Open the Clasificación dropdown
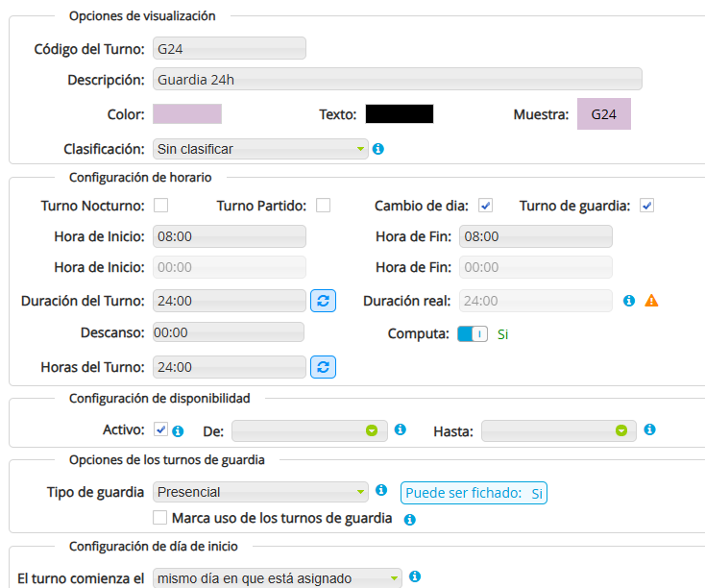Viewport: 705px width, 588px height. (x=260, y=149)
